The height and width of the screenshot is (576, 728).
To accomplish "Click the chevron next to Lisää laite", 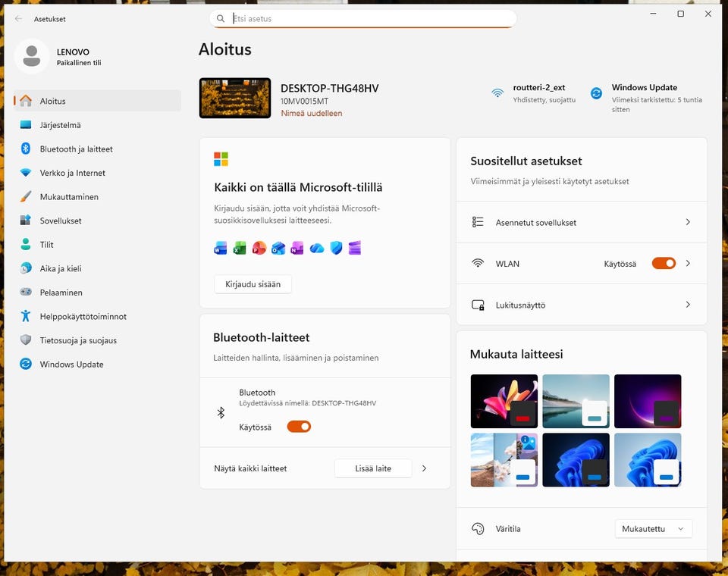I will [424, 468].
